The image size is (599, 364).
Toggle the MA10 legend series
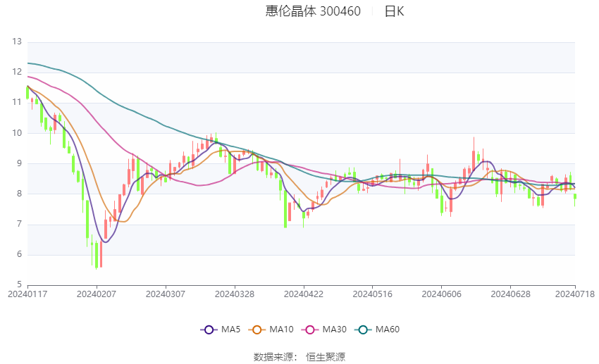(271, 330)
